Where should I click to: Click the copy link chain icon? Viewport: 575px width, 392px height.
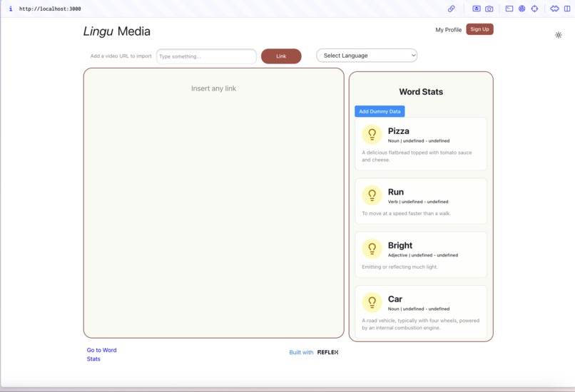coord(452,9)
